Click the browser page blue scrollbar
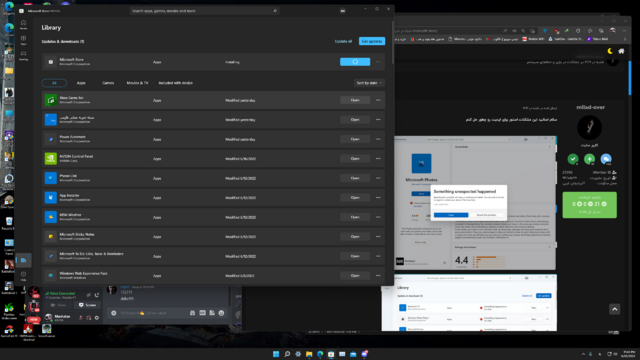This screenshot has height=360, width=640. click(630, 78)
